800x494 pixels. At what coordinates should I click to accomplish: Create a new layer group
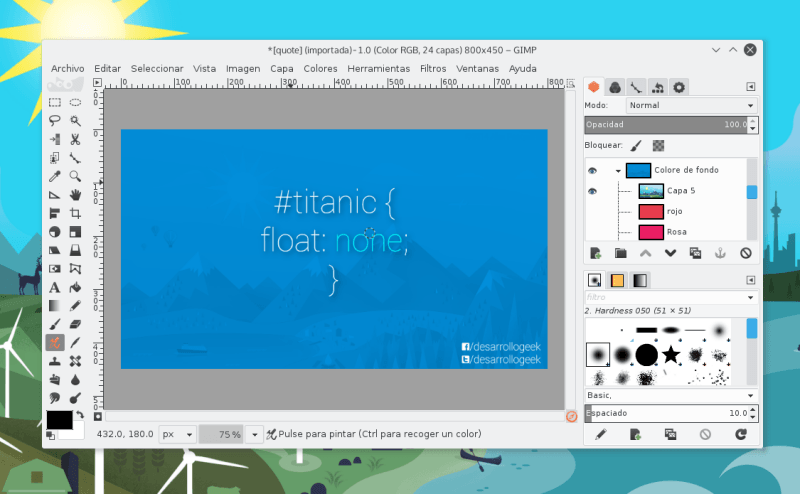coord(620,253)
